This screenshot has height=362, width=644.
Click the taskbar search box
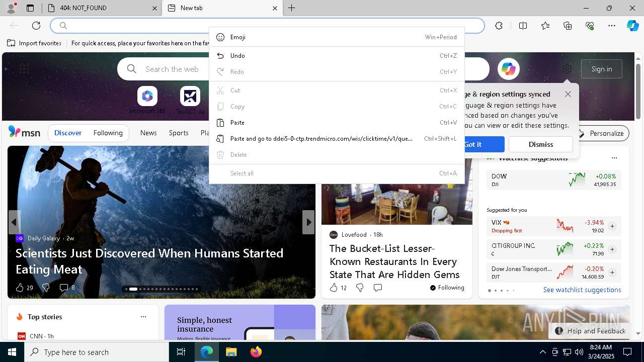pyautogui.click(x=97, y=352)
